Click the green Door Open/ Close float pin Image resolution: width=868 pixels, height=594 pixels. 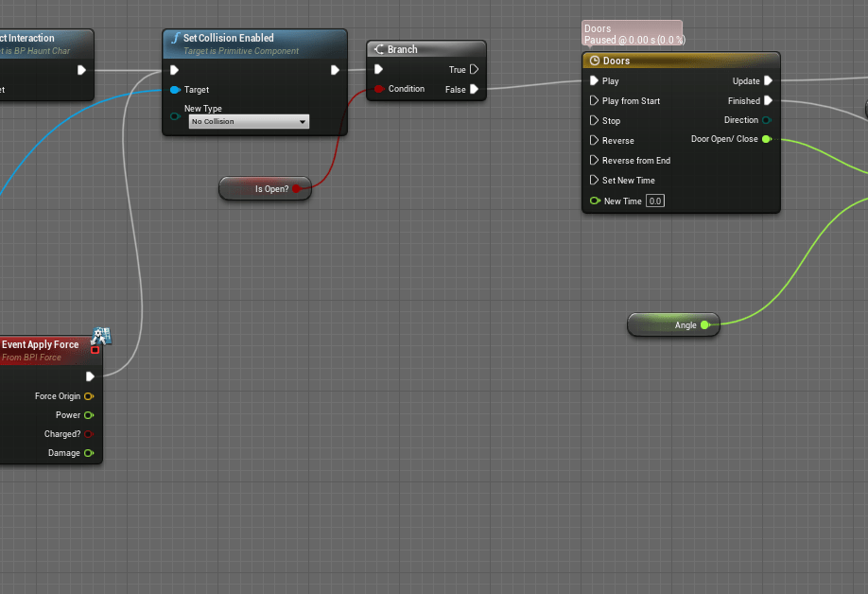766,140
